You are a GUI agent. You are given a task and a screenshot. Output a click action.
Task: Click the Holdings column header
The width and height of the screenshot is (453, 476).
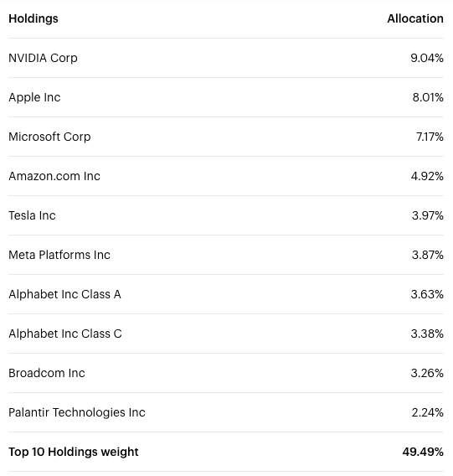33,18
